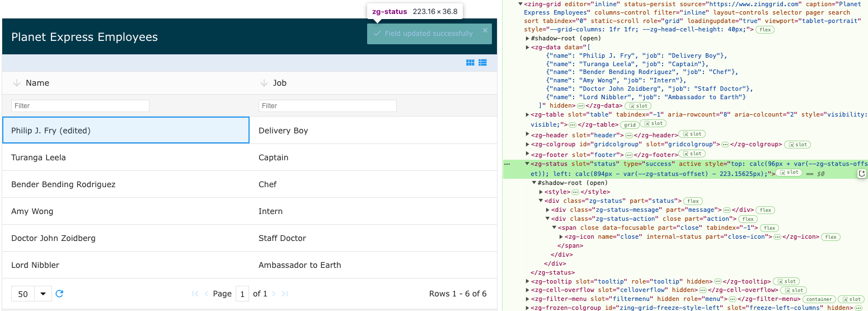Click the current page number input
The width and height of the screenshot is (868, 311).
click(x=242, y=294)
